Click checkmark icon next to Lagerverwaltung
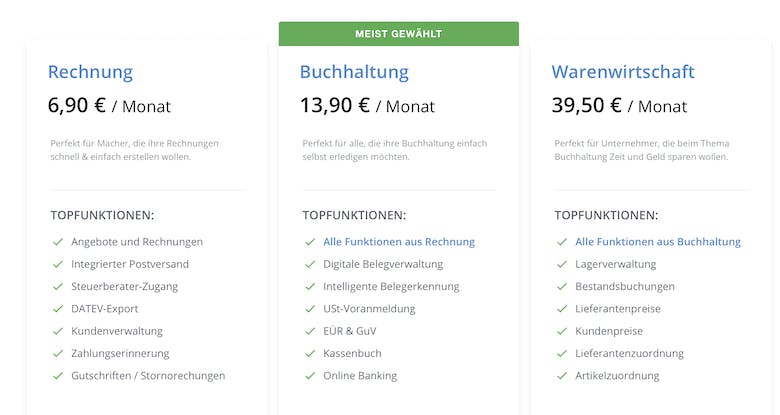 pos(562,264)
